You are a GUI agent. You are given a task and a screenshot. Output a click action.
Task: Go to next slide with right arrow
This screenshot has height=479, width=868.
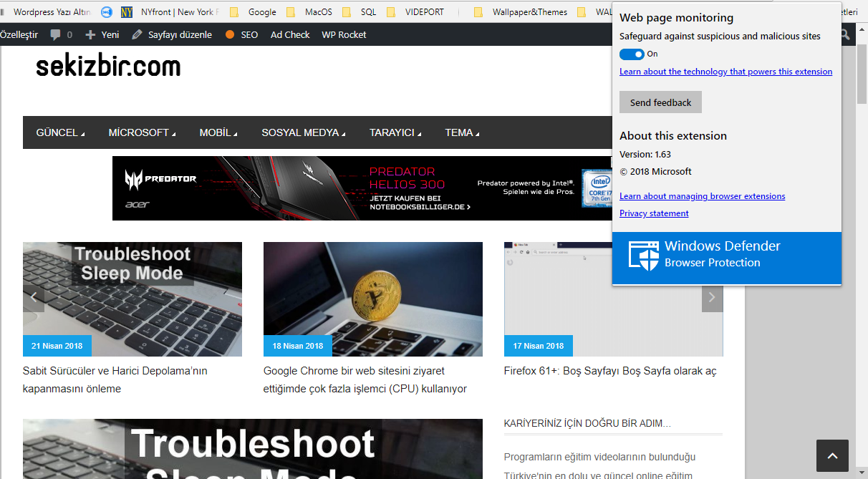point(712,297)
